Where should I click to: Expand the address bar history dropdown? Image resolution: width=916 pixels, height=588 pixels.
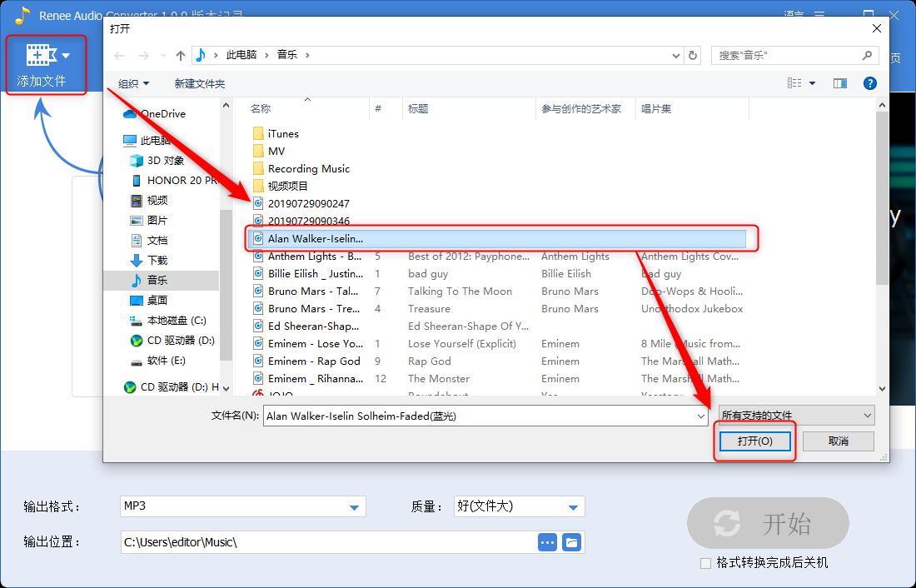coord(676,56)
